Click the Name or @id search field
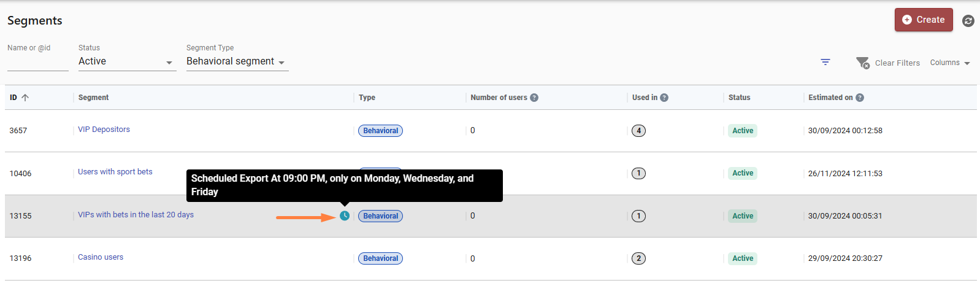Image resolution: width=980 pixels, height=283 pixels. 38,62
